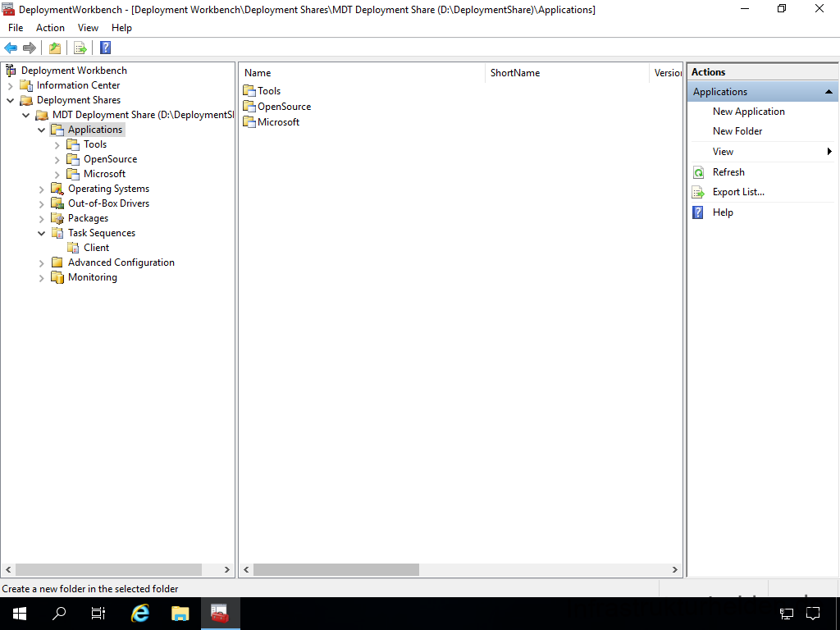Click the Help question mark toolbar icon
This screenshot has width=840, height=630.
[x=106, y=48]
